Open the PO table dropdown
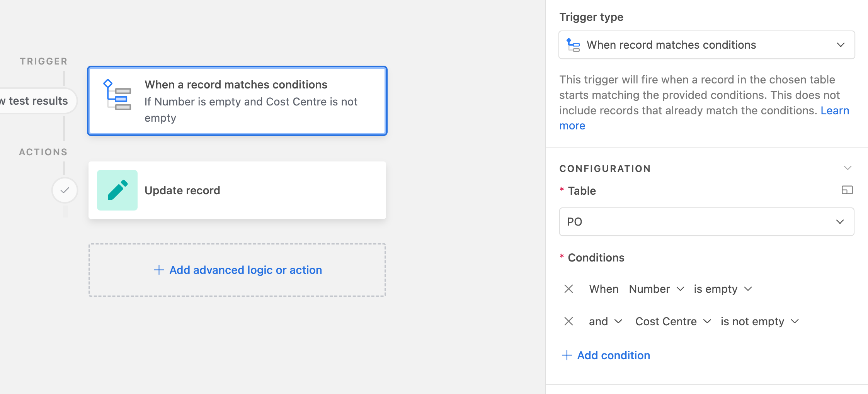 (x=706, y=222)
